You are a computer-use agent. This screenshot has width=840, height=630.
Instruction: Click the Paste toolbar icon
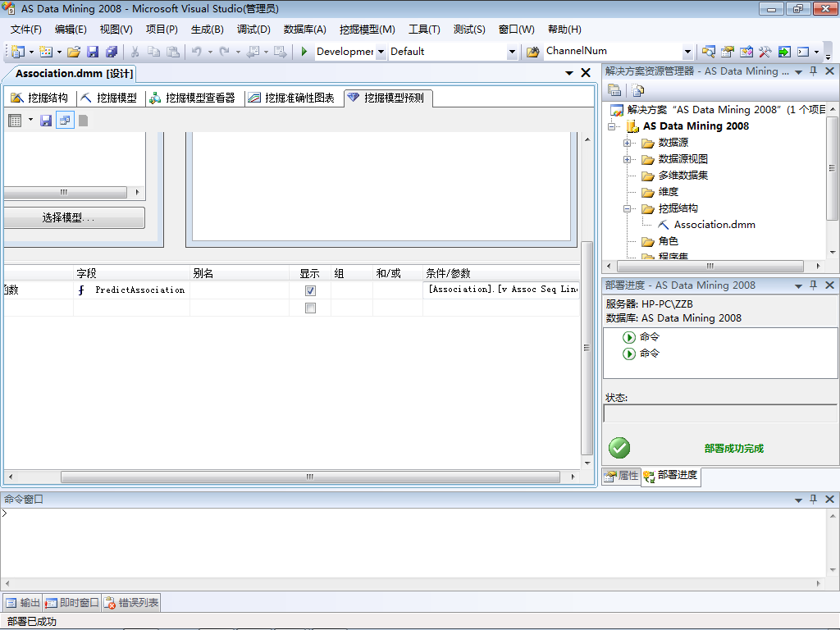(x=172, y=52)
